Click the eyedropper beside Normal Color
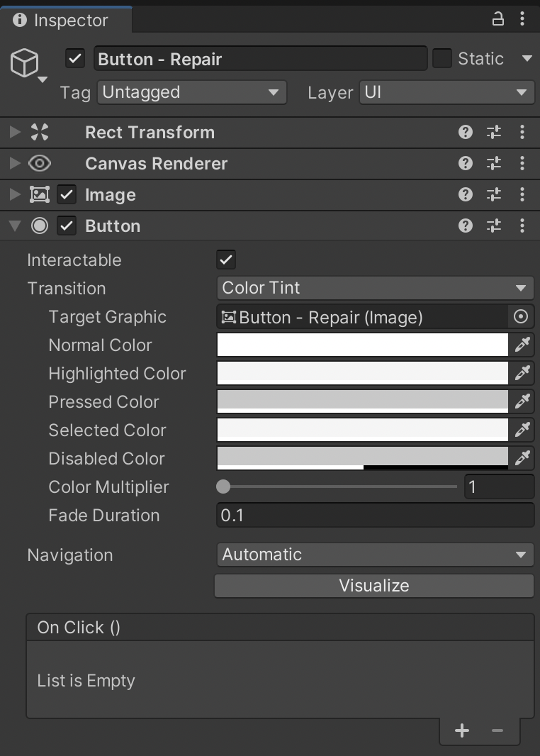Viewport: 540px width, 756px height. 522,345
